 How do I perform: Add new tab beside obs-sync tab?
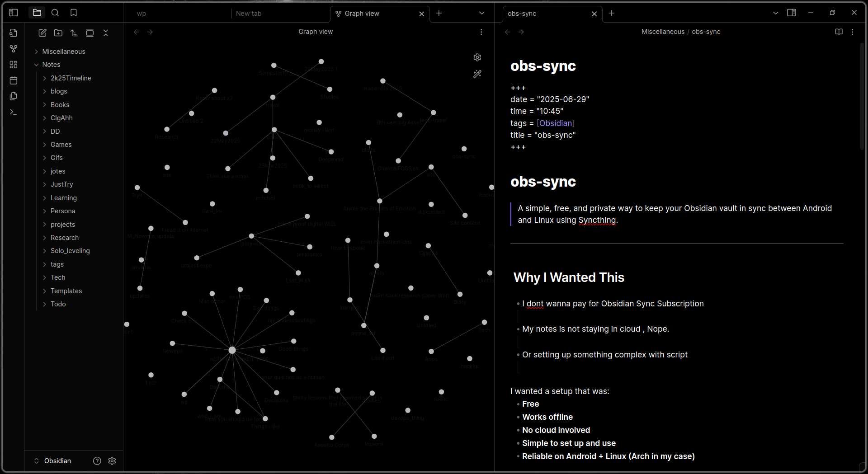pos(612,14)
